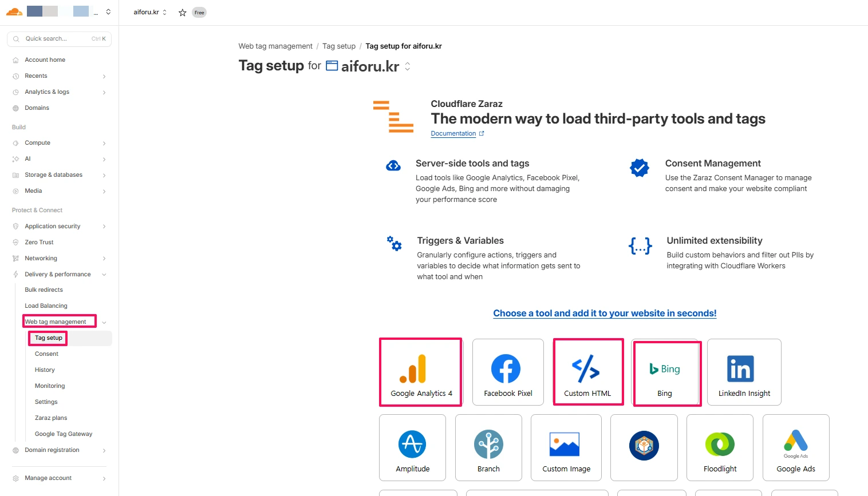The height and width of the screenshot is (496, 868).
Task: Star the aiforu.kr domain as favorite
Action: pos(182,13)
